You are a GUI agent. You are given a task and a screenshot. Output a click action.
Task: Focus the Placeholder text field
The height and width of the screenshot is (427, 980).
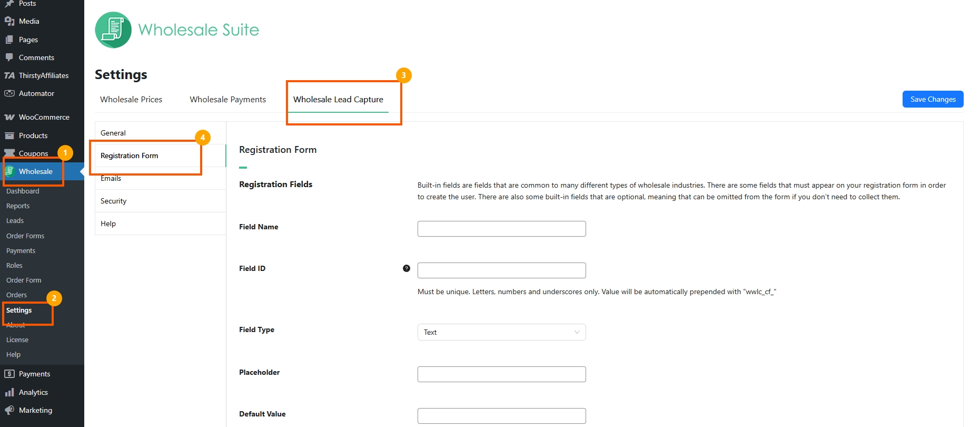[501, 374]
